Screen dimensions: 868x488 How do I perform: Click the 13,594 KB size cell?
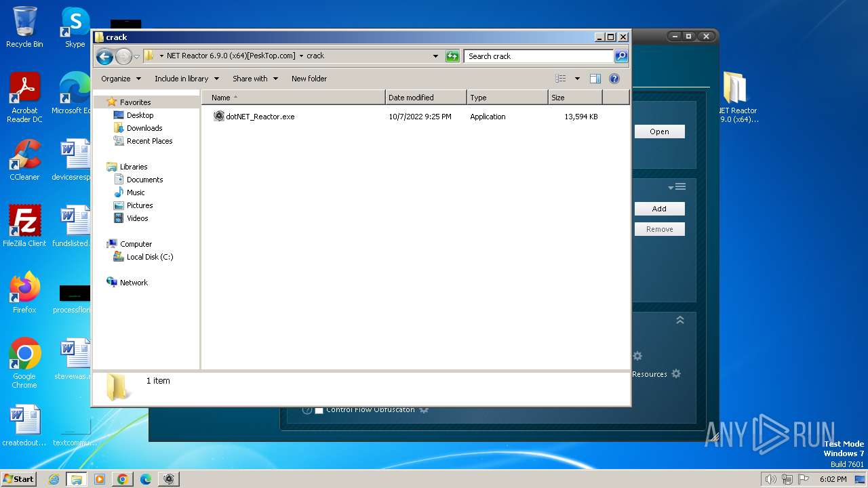(580, 117)
